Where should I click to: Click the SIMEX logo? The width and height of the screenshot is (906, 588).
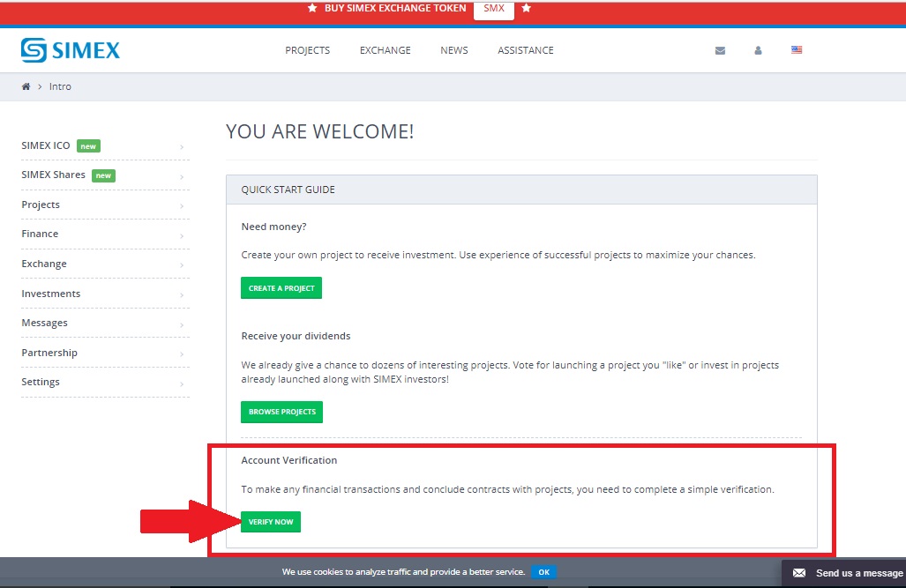pyautogui.click(x=71, y=49)
